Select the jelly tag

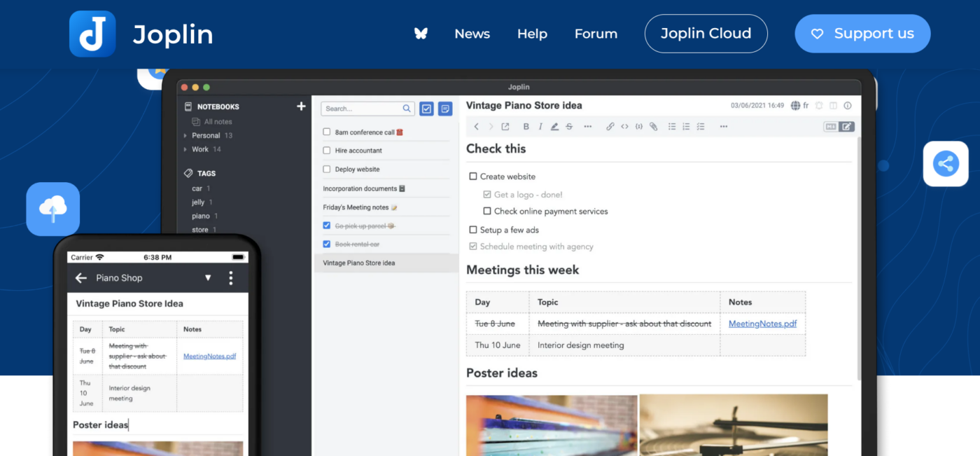(198, 202)
